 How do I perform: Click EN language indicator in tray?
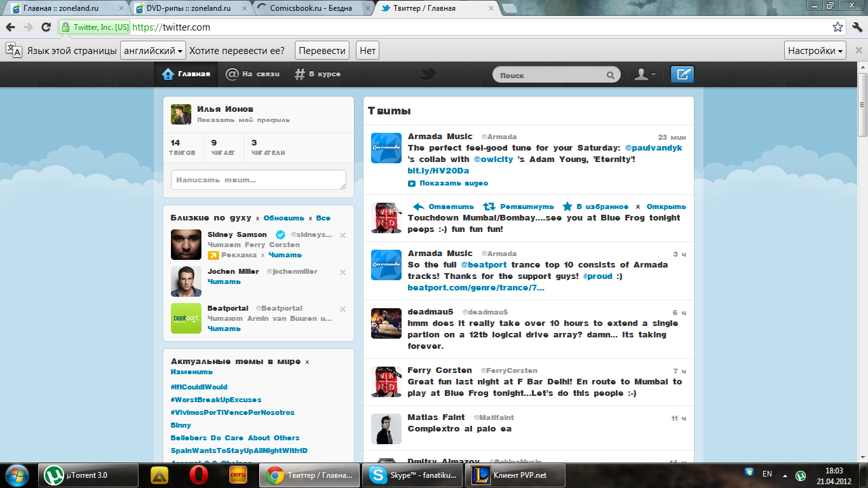point(767,474)
